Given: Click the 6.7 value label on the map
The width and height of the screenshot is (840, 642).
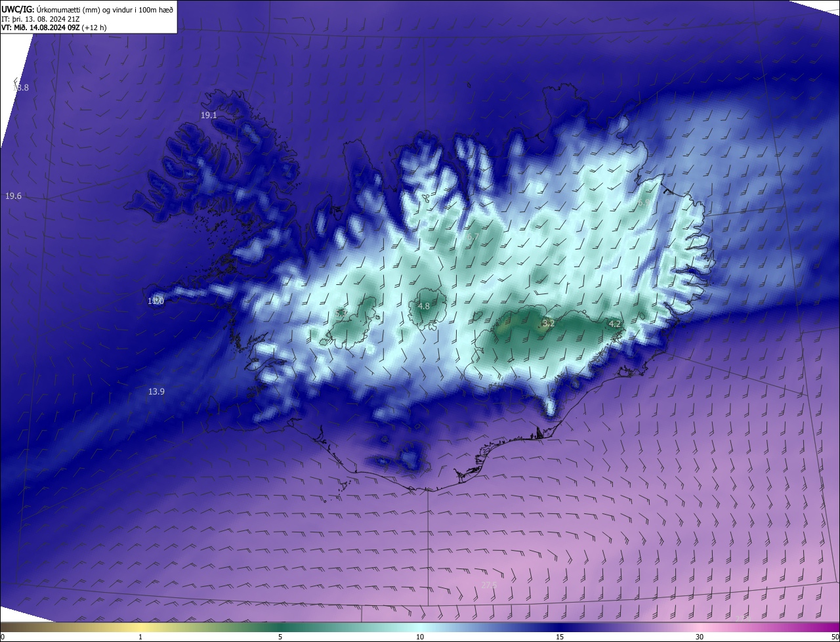Looking at the screenshot, I should tap(472, 237).
